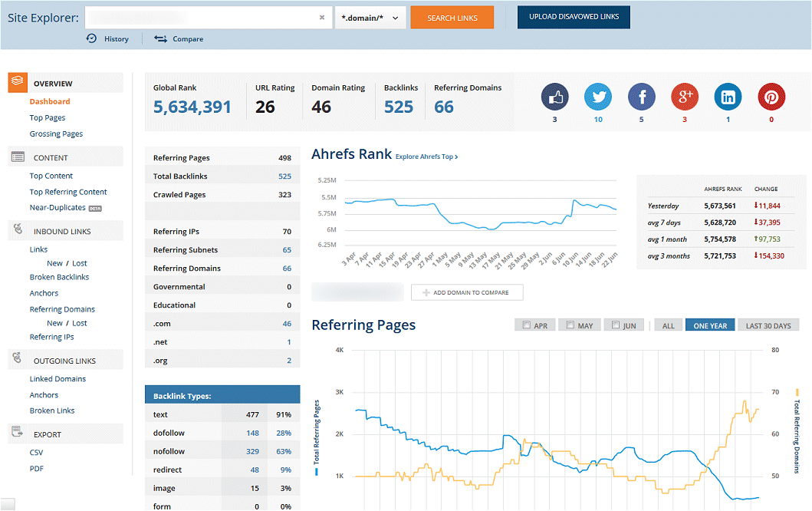Click the Overview section orange icon

pyautogui.click(x=18, y=82)
